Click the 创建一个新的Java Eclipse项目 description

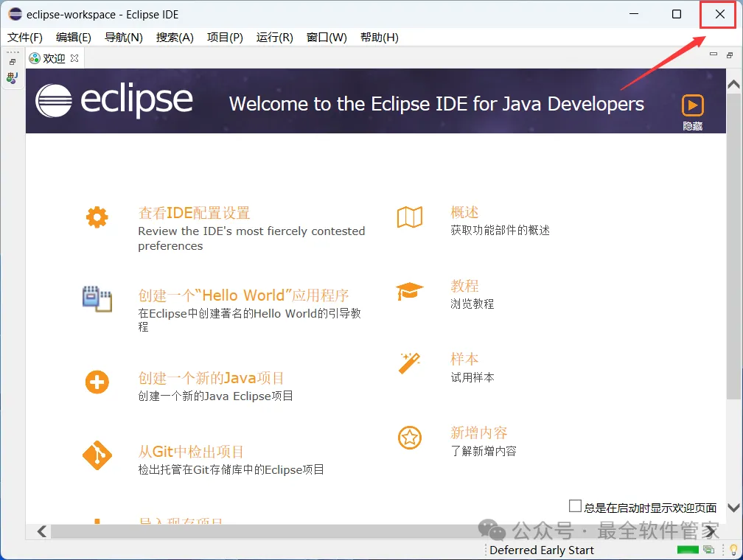tap(215, 396)
